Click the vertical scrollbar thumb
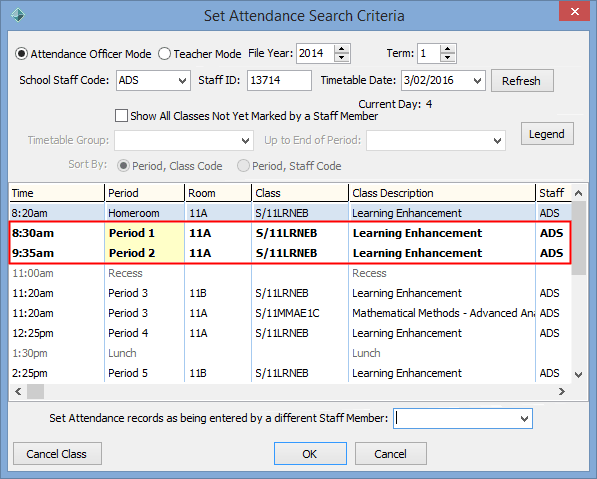 (579, 238)
